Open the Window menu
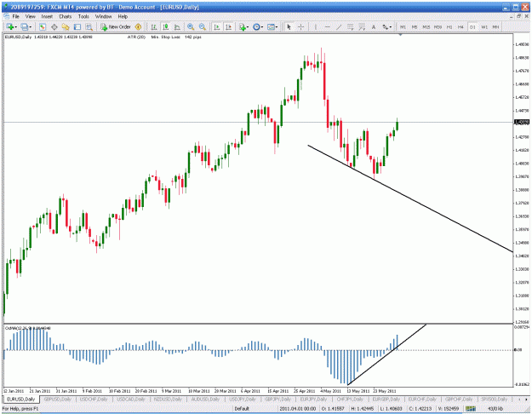The width and height of the screenshot is (532, 414). [x=103, y=16]
